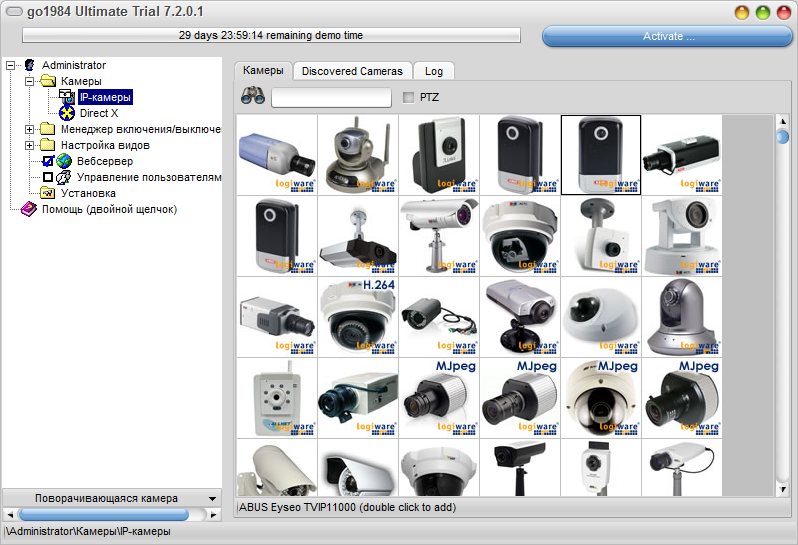Screen dimensions: 798x545
Task: Click the tree scroll-right arrow
Action: (214, 514)
